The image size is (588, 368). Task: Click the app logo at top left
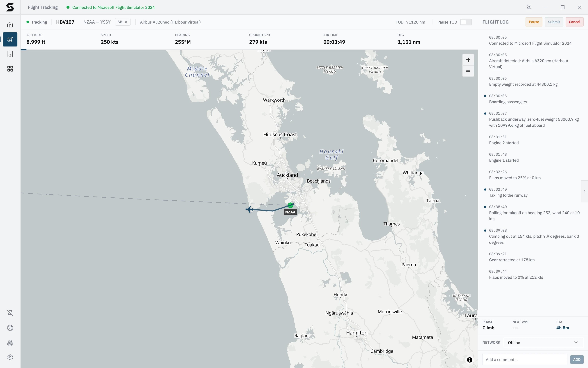10,7
